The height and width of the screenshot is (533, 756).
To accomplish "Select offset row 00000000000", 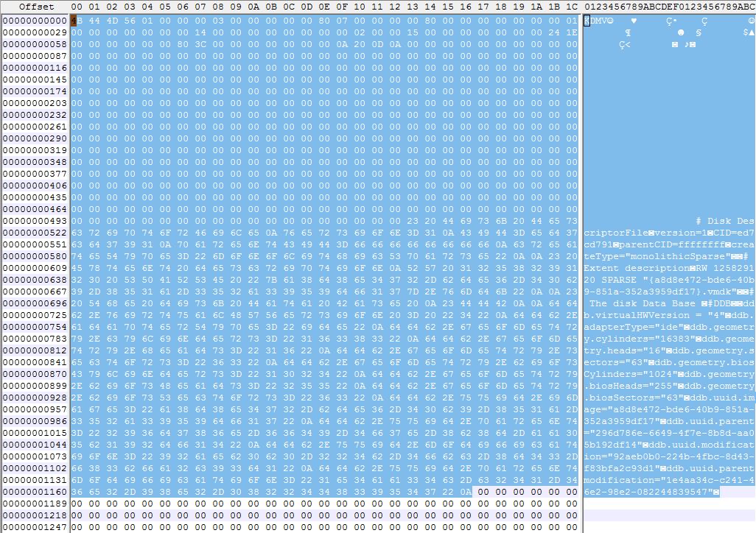I will tap(35, 21).
